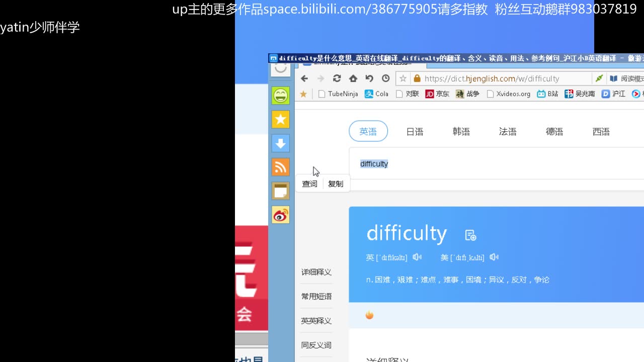Select the 韩语 language tab

461,132
